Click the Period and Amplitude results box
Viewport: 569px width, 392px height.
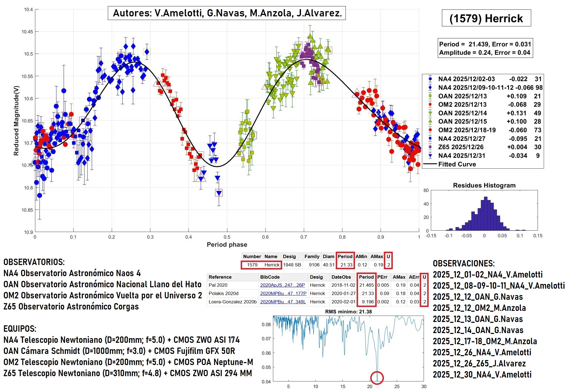[485, 48]
